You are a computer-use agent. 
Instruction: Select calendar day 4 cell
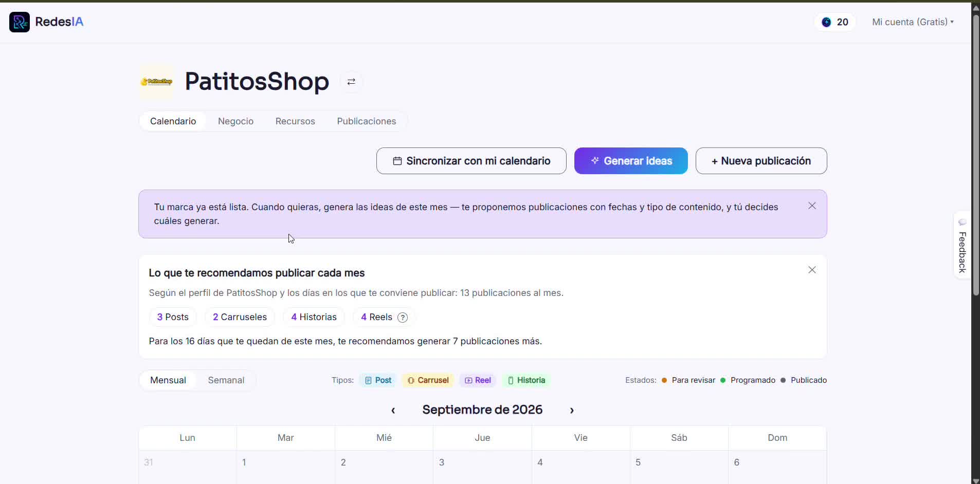[581, 467]
